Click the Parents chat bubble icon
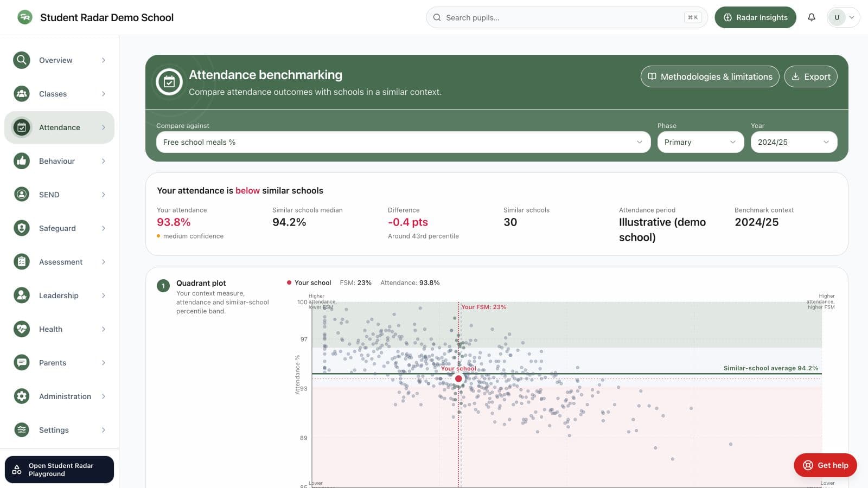 point(22,363)
